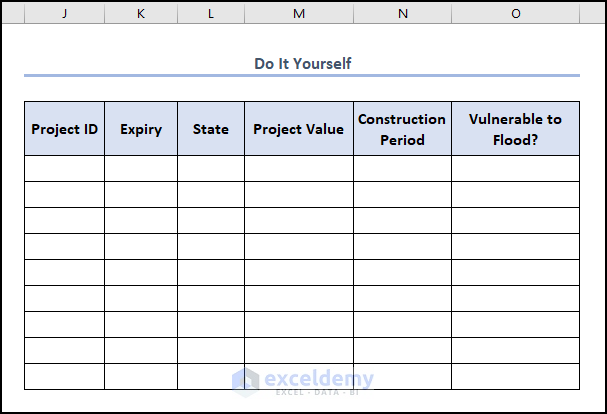
Task: Select column K header
Action: pos(141,13)
